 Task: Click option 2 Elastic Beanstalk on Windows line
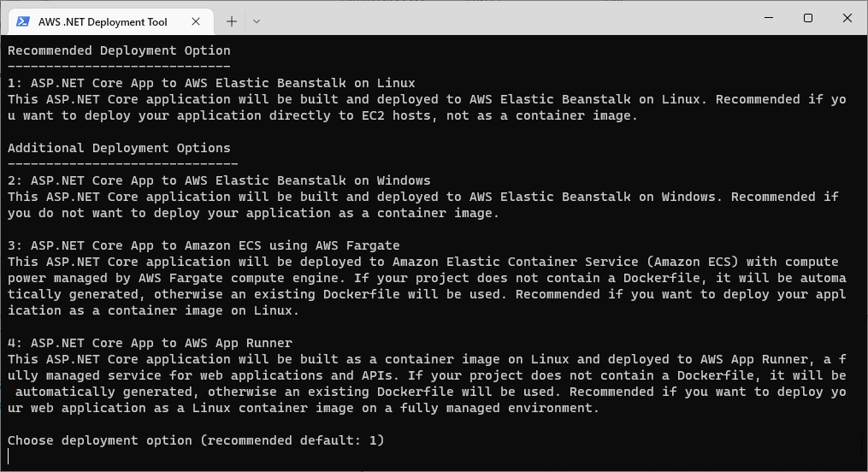(x=219, y=180)
